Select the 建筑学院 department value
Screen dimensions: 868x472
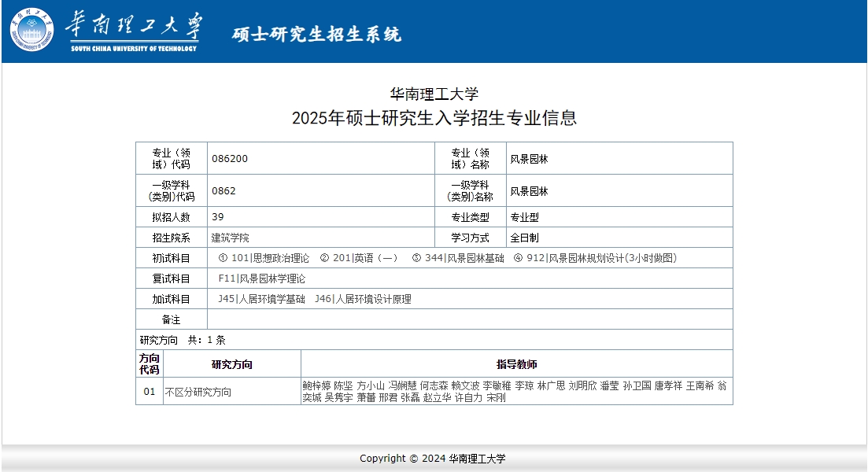click(x=231, y=238)
